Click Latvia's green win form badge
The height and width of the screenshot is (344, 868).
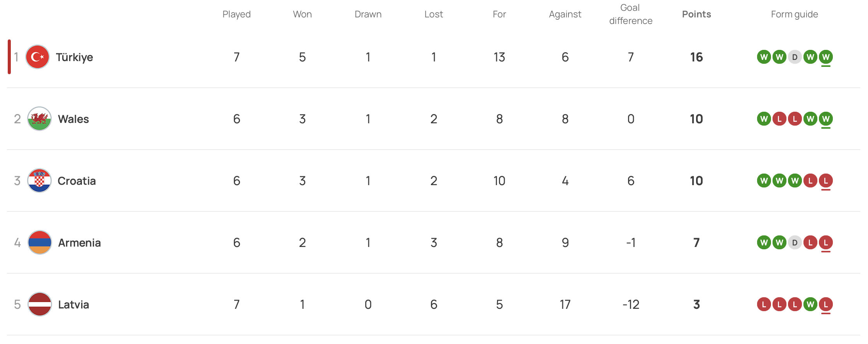click(810, 305)
